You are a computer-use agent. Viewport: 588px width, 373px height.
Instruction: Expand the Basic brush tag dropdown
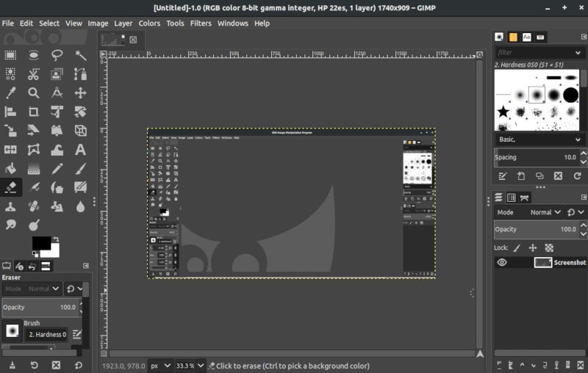580,140
